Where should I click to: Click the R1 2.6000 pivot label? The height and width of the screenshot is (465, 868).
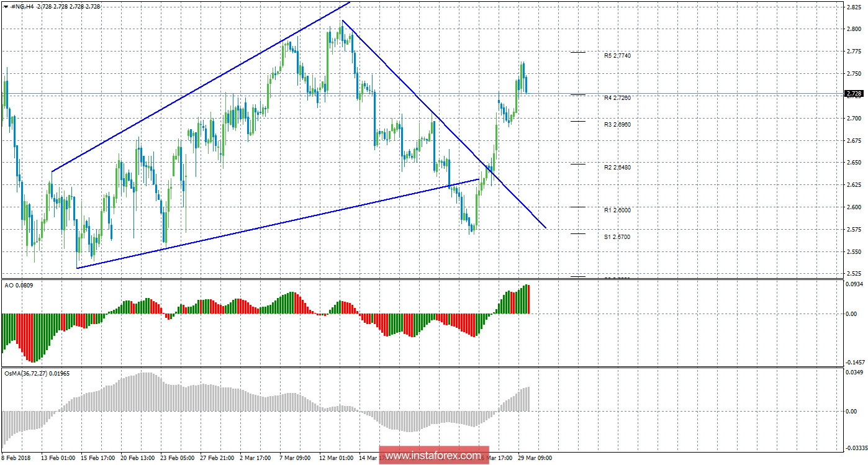(x=617, y=210)
